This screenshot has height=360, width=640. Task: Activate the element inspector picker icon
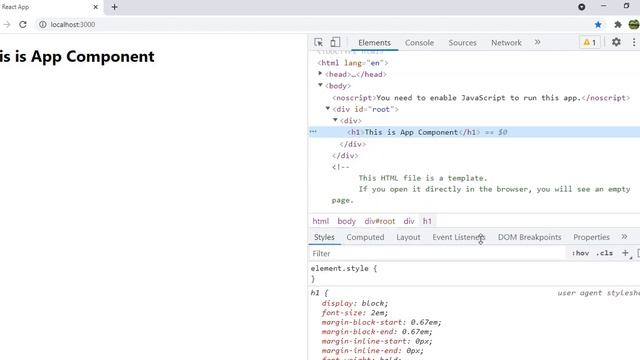[319, 42]
